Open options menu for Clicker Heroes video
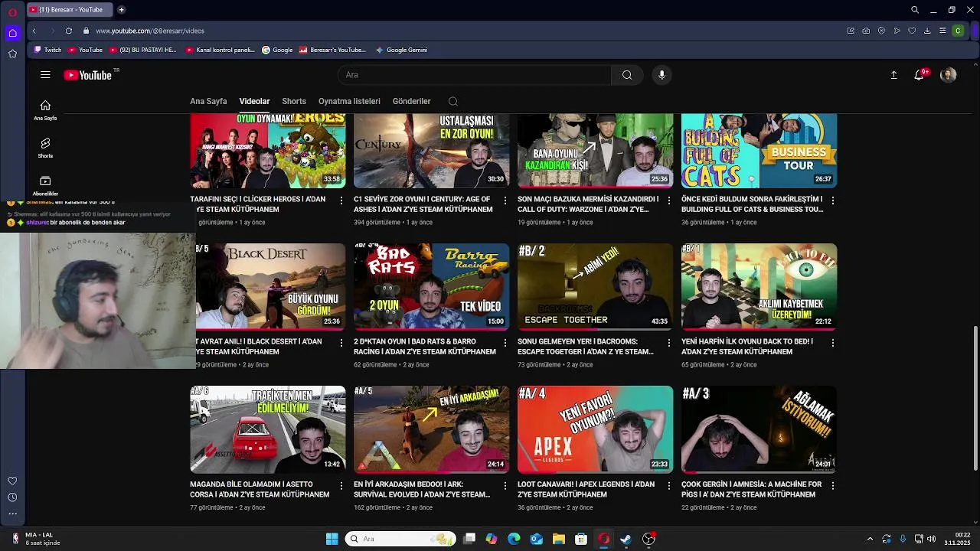The image size is (980, 551). click(x=341, y=201)
